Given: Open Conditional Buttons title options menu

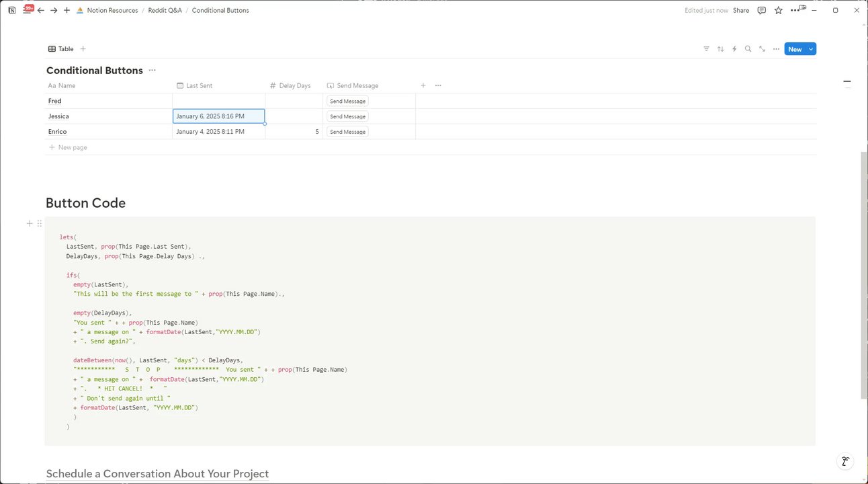Looking at the screenshot, I should coord(153,71).
